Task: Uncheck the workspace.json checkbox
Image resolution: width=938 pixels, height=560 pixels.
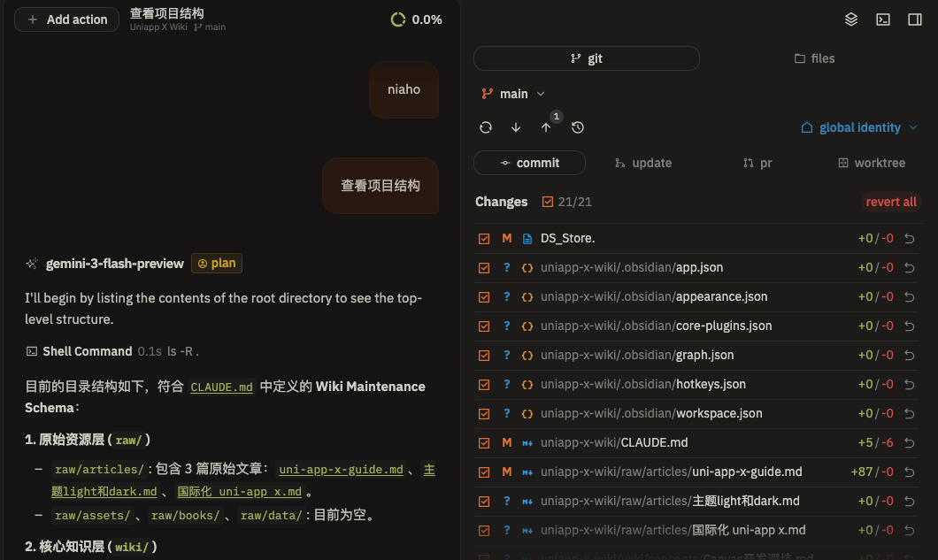Action: pyautogui.click(x=484, y=413)
